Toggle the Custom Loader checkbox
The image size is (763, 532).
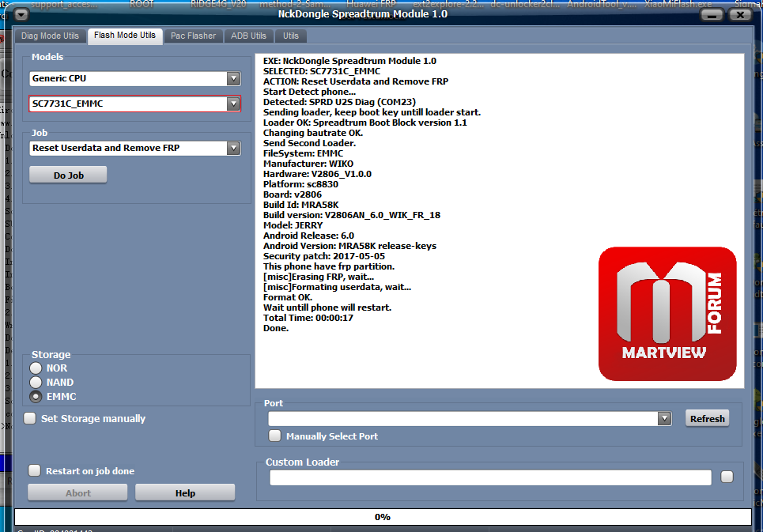[x=727, y=477]
